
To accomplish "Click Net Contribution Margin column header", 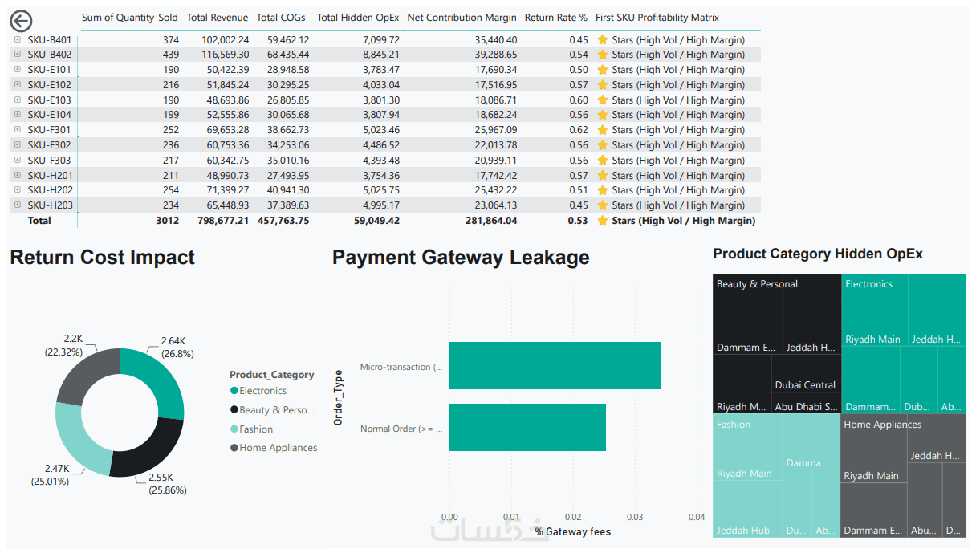I will [x=462, y=18].
